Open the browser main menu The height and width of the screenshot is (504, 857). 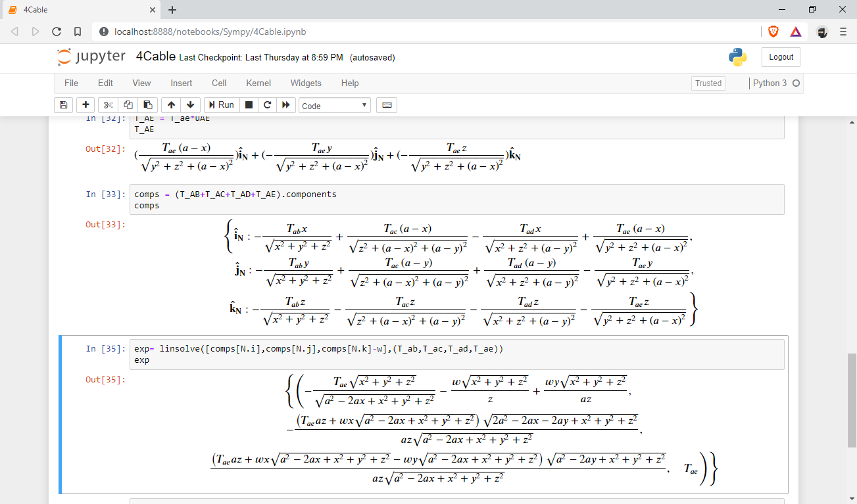(843, 32)
